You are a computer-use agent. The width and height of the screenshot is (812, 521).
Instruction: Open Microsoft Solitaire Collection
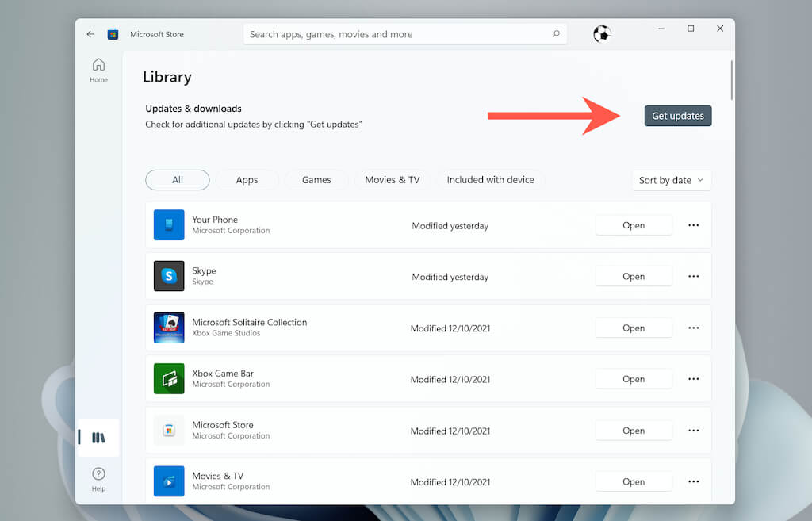634,328
